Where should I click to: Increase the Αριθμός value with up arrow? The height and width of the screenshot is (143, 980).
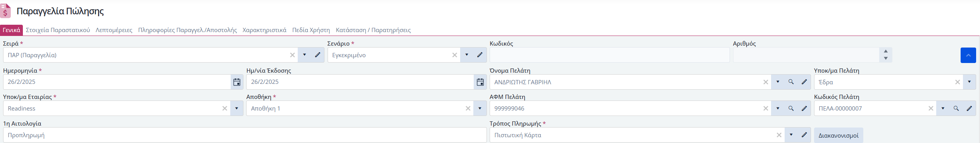point(886,51)
